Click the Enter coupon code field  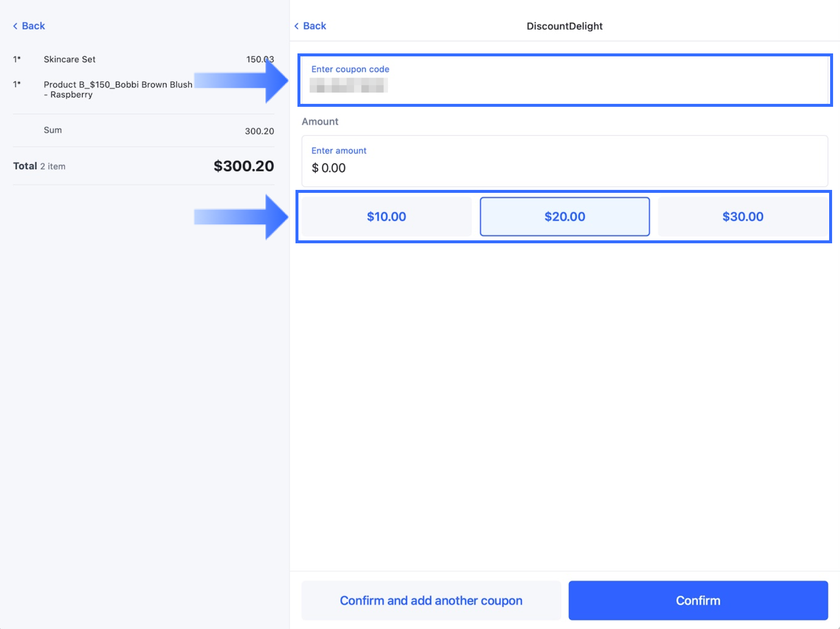click(x=563, y=81)
